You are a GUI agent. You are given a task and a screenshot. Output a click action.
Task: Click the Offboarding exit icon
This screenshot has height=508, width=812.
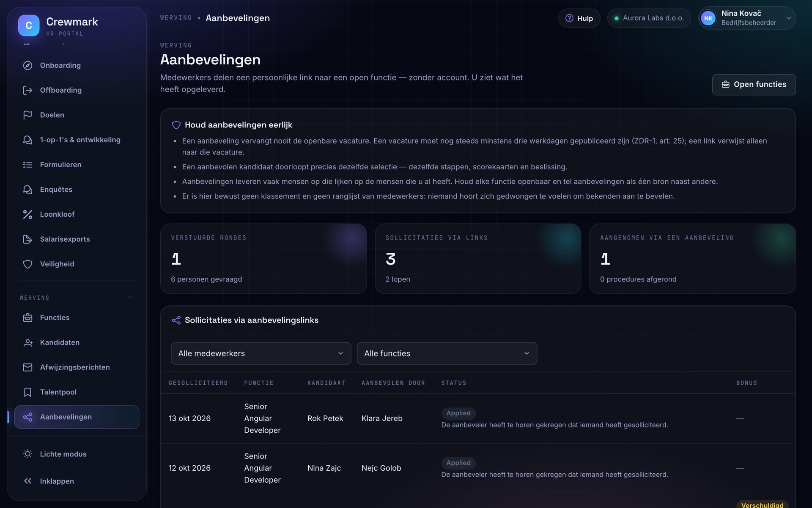27,90
